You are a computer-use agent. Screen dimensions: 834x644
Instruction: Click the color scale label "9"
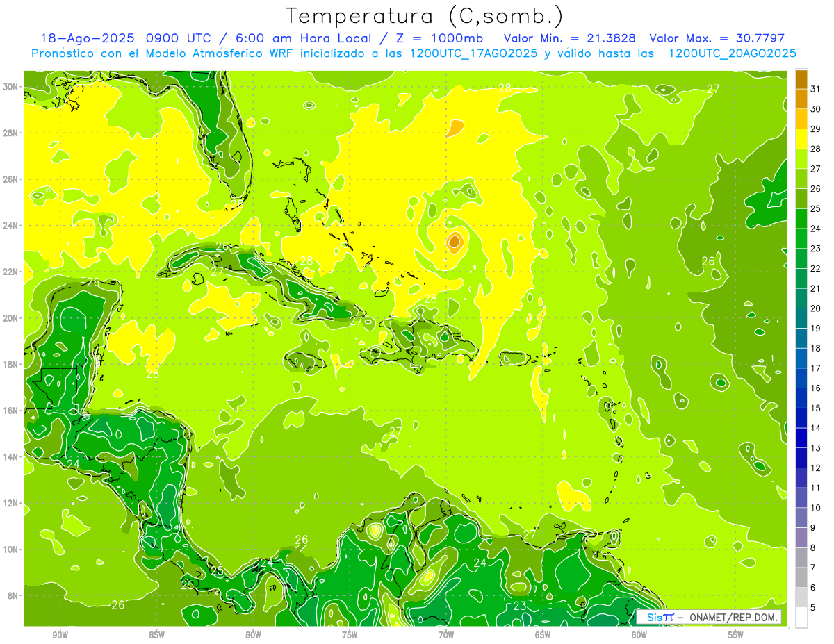tap(814, 528)
